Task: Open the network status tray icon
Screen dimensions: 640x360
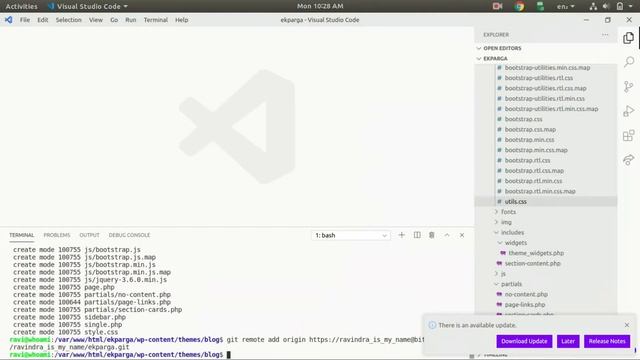Action: [x=593, y=6]
